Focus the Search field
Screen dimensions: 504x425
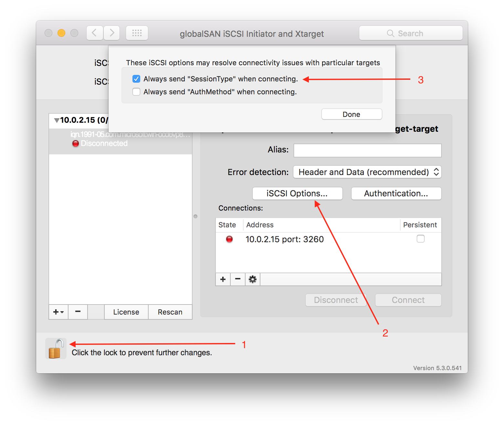click(411, 33)
